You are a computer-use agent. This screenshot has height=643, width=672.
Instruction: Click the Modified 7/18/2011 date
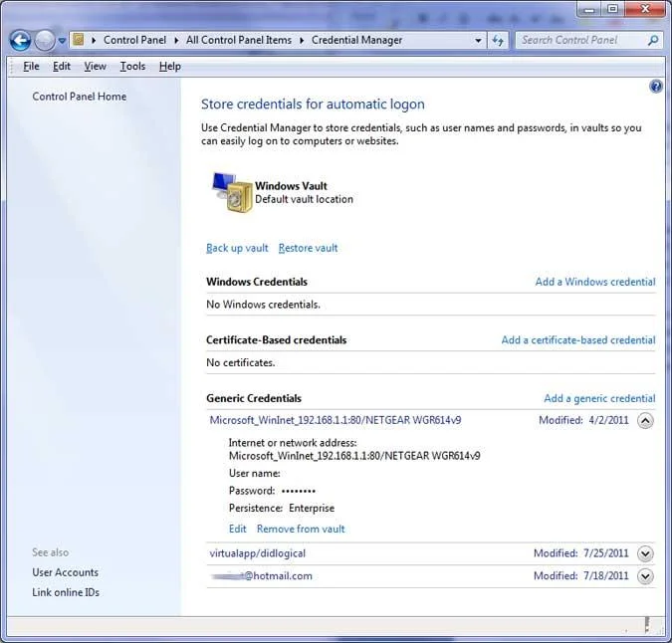point(580,576)
